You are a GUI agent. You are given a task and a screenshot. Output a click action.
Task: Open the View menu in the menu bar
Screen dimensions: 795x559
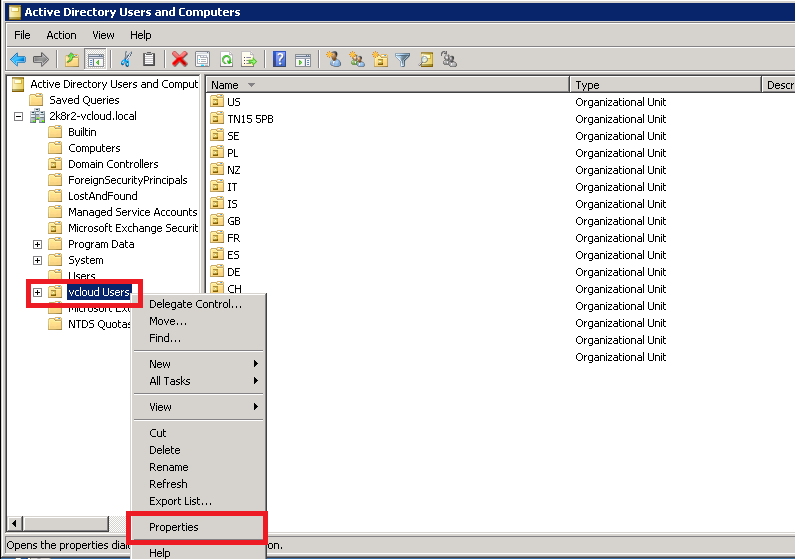103,35
